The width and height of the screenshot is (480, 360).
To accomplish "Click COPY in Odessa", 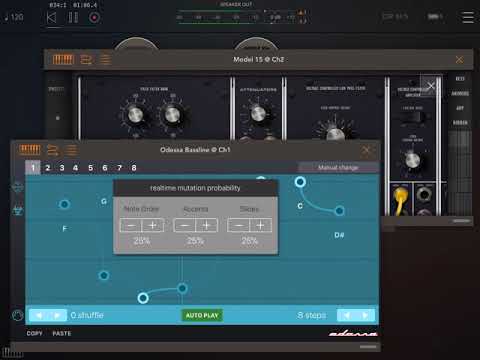I will [34, 333].
